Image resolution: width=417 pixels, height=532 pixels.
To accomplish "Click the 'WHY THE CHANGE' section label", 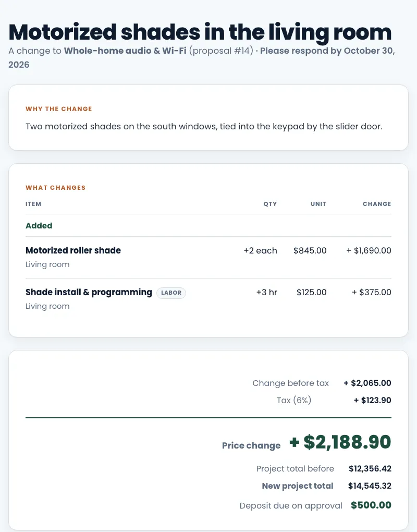I will coord(59,109).
